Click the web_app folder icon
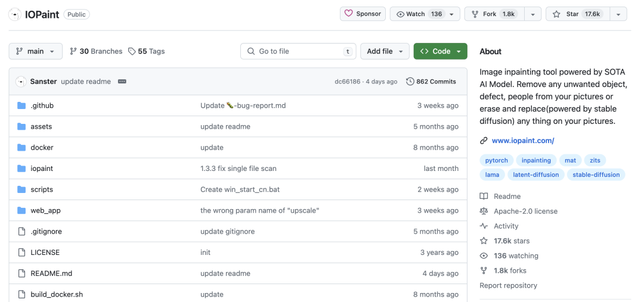Screen dimensions: 644x302 [x=22, y=210]
